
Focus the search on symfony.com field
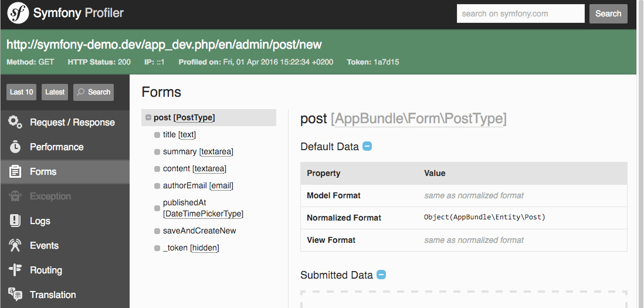[x=520, y=13]
